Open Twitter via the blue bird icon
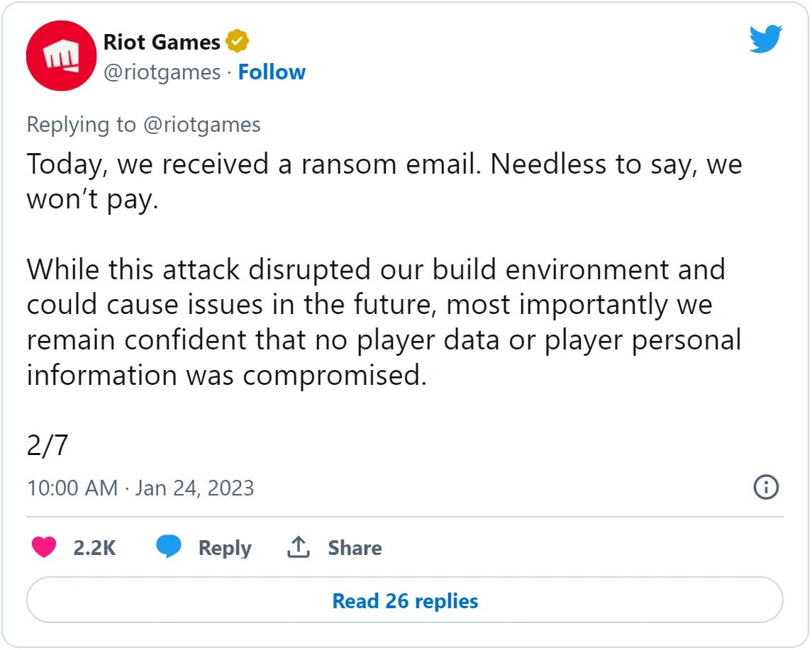The height and width of the screenshot is (650, 812). [766, 39]
